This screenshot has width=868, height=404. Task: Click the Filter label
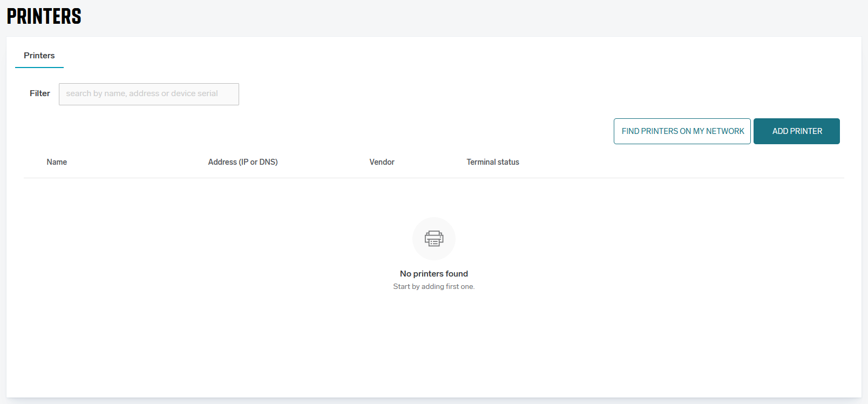click(40, 93)
